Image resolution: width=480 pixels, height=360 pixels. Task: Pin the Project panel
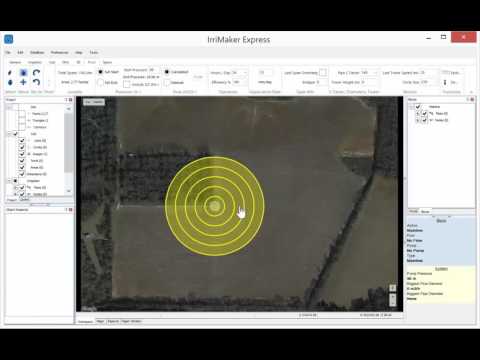click(x=66, y=100)
